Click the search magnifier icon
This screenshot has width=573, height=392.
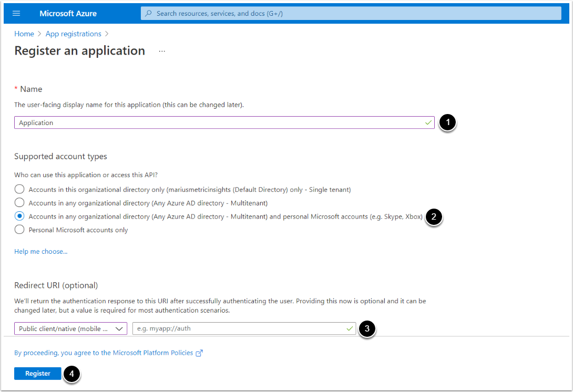click(x=149, y=13)
